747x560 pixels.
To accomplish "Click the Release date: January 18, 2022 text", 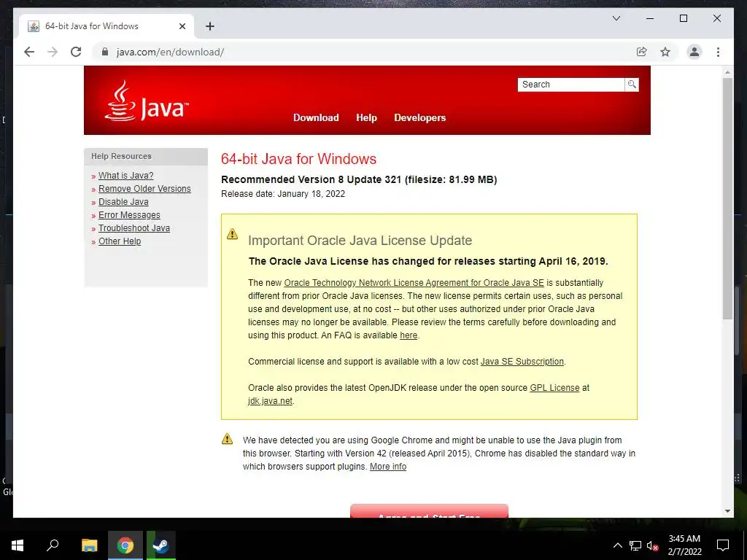I will (283, 194).
